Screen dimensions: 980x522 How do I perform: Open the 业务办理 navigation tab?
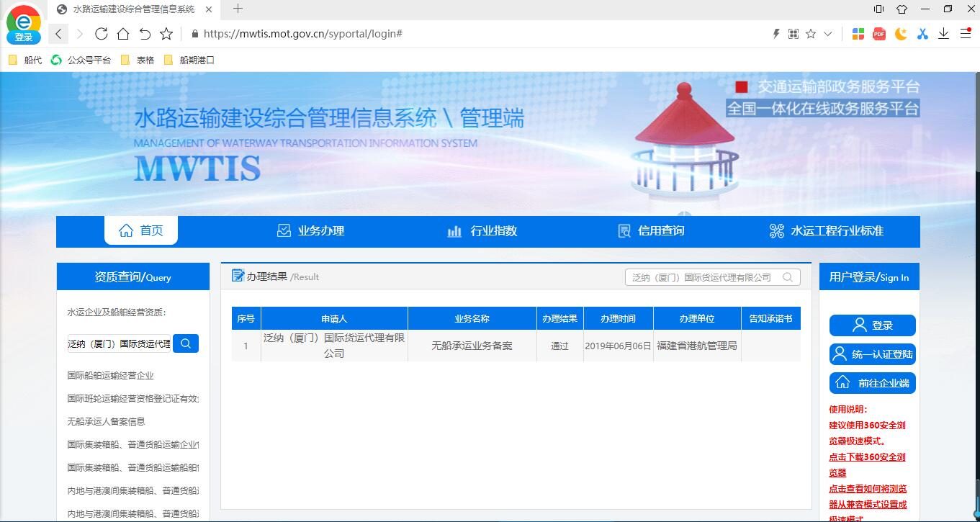point(311,231)
